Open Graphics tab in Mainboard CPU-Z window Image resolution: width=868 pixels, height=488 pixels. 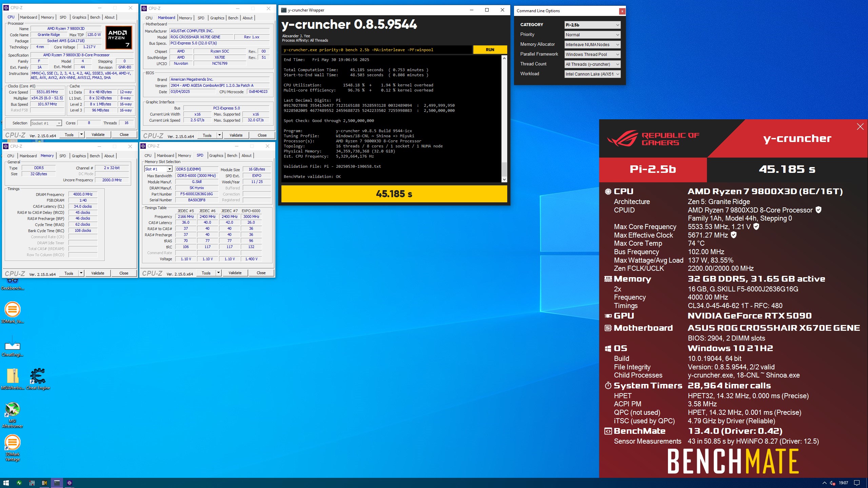coord(217,18)
